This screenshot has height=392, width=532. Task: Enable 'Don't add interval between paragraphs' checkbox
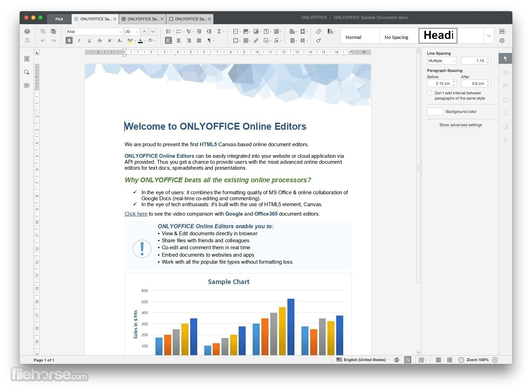pyautogui.click(x=429, y=93)
